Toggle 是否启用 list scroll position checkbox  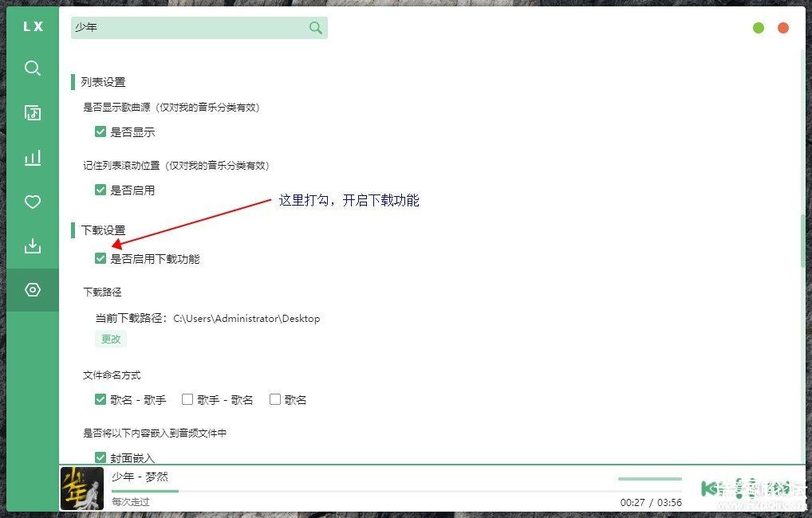pos(101,190)
